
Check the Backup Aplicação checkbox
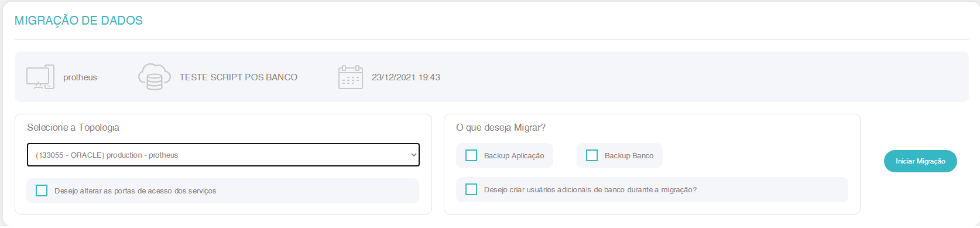tap(471, 155)
